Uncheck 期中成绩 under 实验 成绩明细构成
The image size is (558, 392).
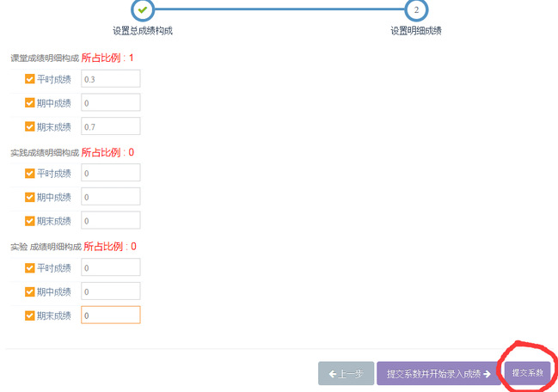click(x=30, y=291)
